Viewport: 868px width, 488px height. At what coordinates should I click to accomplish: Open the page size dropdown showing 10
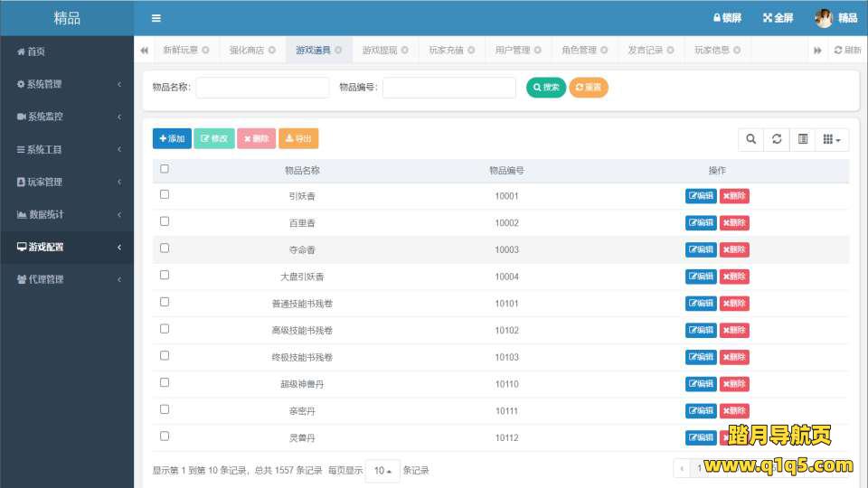[382, 471]
